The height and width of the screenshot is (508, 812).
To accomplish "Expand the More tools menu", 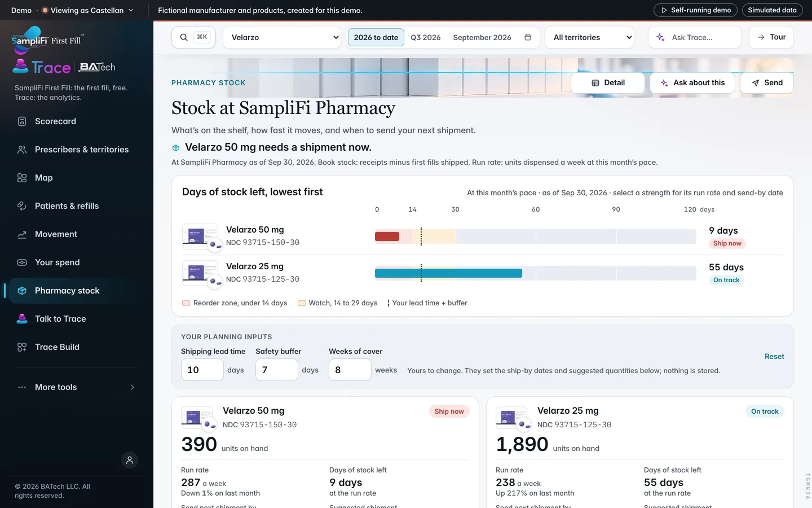I will 77,387.
